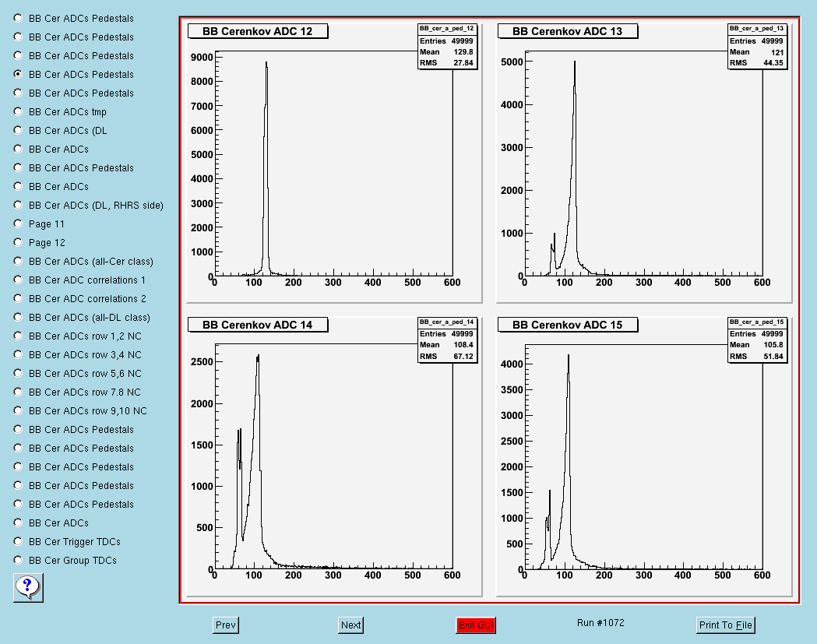This screenshot has height=644, width=817.
Task: Select BB Cer ADCs row 3,4 NC
Action: [18, 354]
